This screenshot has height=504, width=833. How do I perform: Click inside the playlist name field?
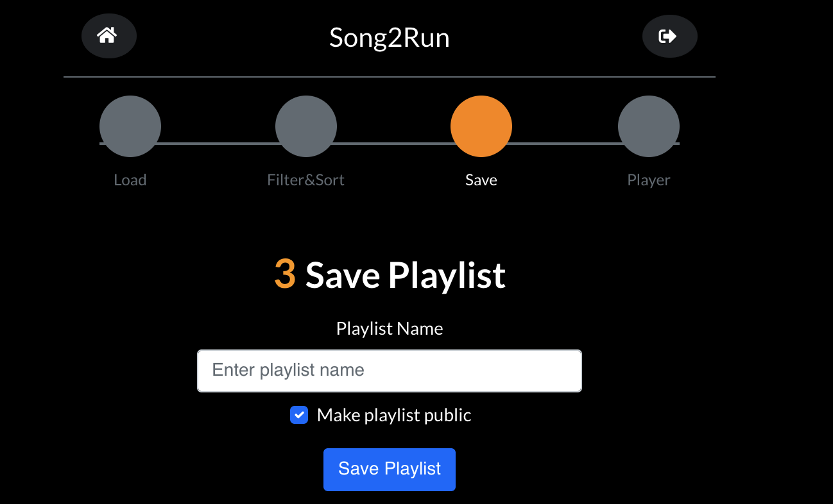tap(389, 371)
